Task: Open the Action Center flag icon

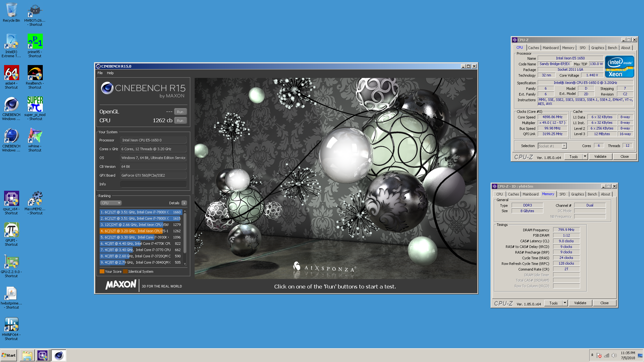Action: [599, 355]
